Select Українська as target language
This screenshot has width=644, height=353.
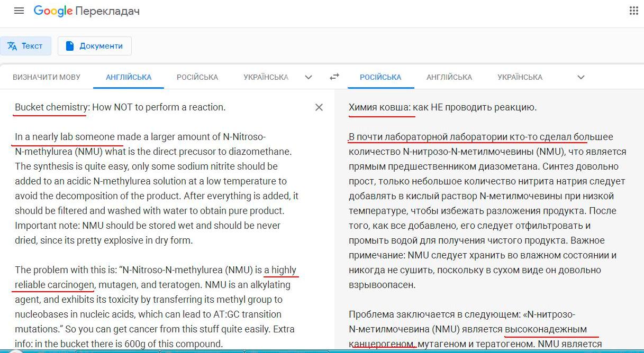coord(520,77)
